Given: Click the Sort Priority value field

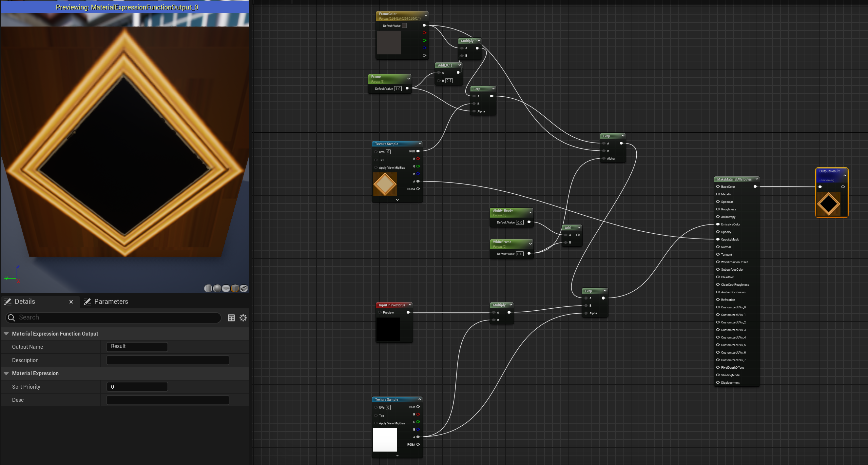Looking at the screenshot, I should click(137, 386).
